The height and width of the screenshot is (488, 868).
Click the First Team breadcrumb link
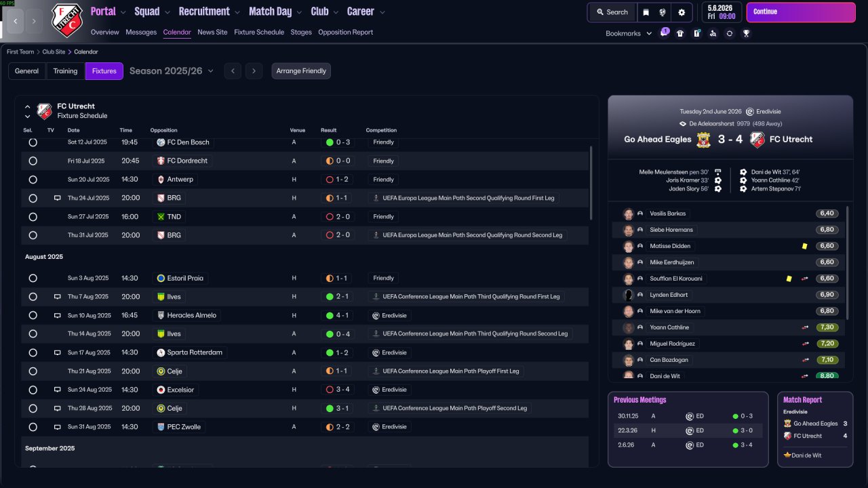click(20, 52)
